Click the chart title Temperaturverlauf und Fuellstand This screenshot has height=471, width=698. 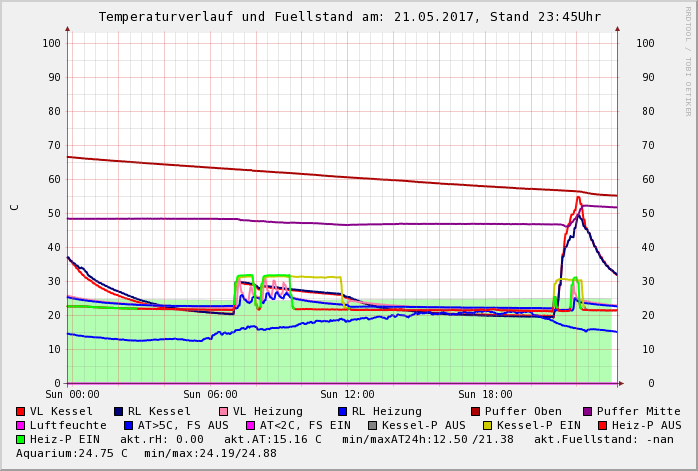pyautogui.click(x=349, y=17)
